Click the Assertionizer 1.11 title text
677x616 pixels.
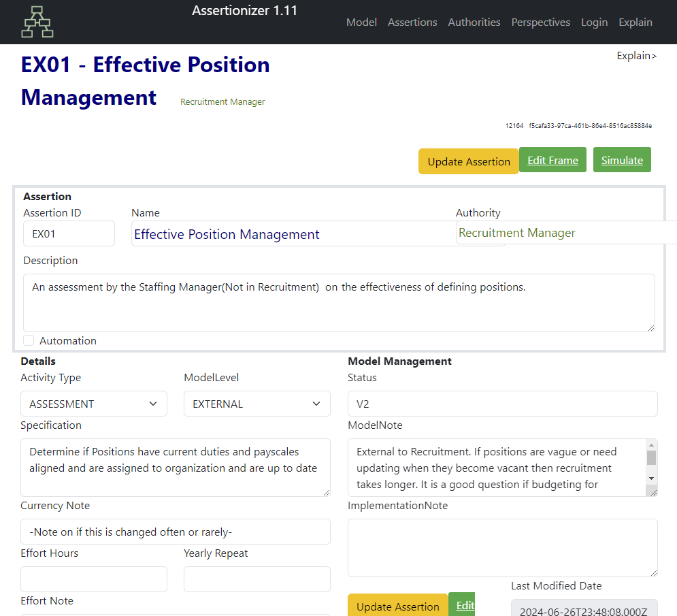tap(245, 10)
